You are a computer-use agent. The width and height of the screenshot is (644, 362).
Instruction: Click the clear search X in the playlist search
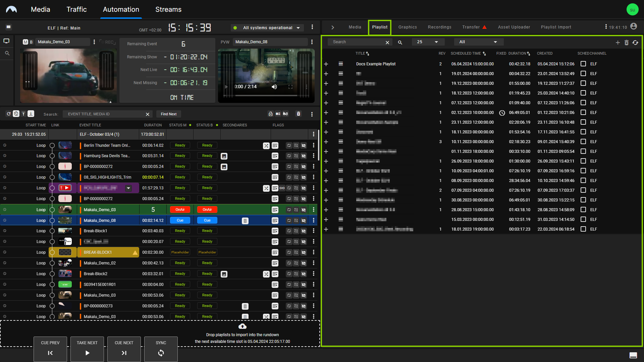click(x=387, y=42)
